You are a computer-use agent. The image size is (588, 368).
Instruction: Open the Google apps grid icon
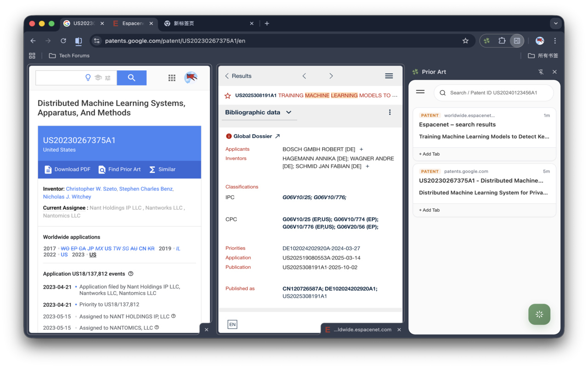point(172,78)
